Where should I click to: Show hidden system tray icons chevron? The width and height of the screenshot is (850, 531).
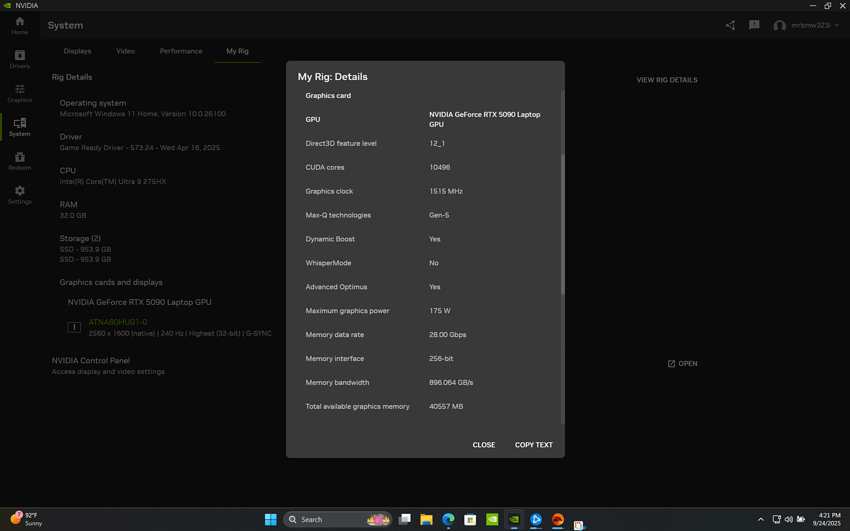point(760,519)
